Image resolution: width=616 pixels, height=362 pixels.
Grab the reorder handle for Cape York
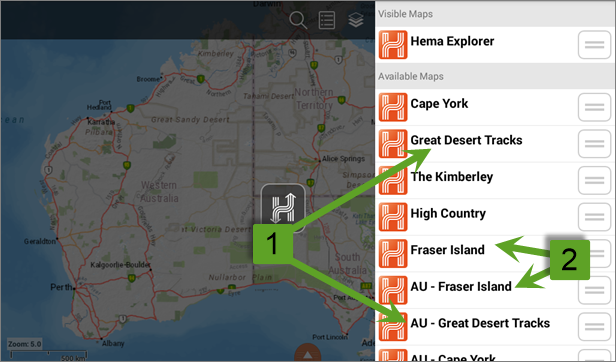pos(594,107)
